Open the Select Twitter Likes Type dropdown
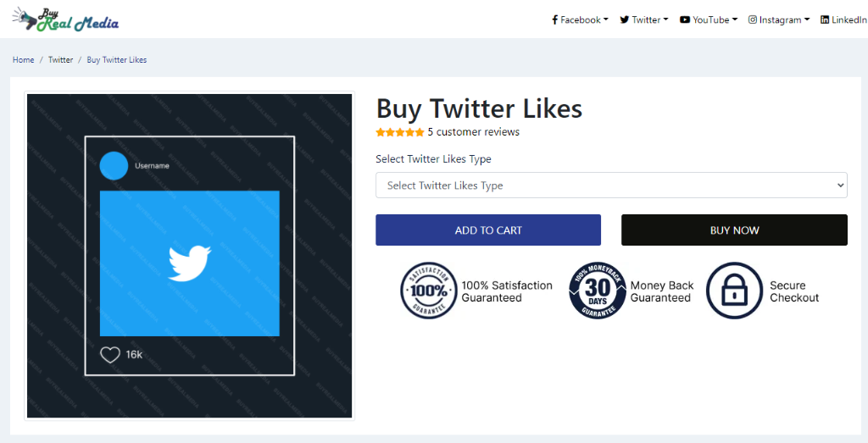The width and height of the screenshot is (868, 443). (611, 186)
